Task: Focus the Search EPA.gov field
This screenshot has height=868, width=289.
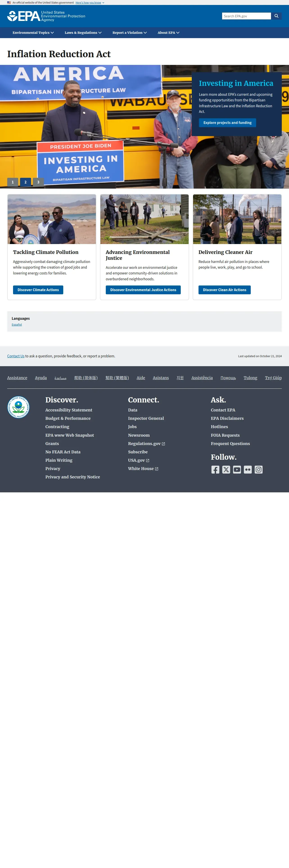Action: pos(246,16)
